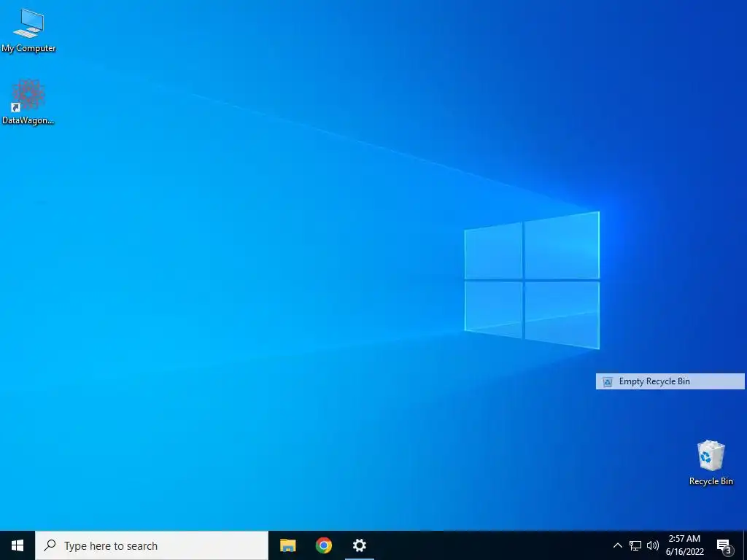
Task: Show hidden system tray icons
Action: [x=617, y=545]
